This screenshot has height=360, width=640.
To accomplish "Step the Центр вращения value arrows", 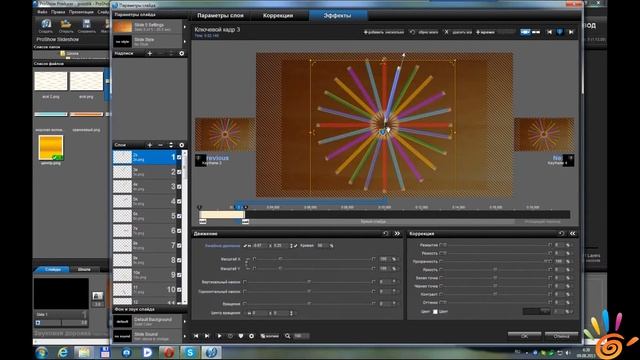I will [291, 313].
